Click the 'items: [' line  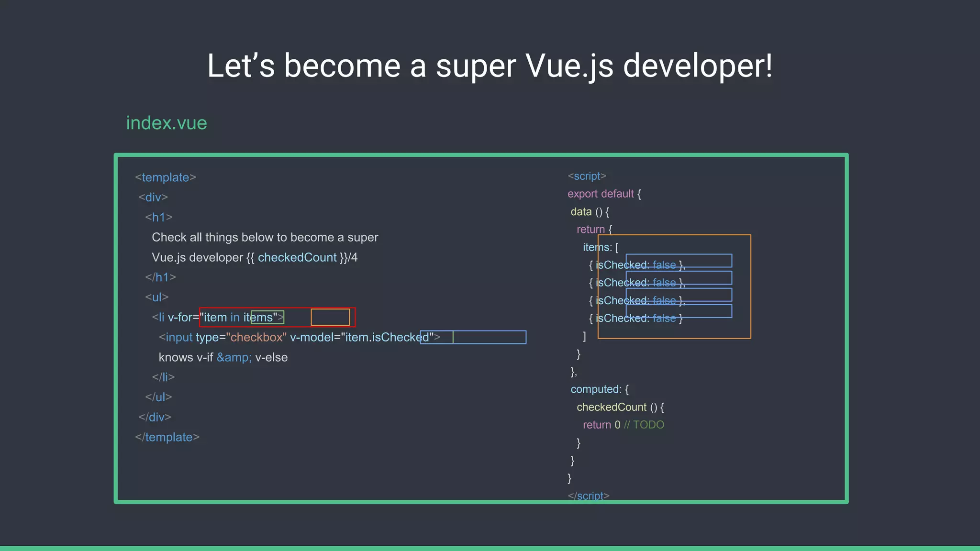click(601, 247)
